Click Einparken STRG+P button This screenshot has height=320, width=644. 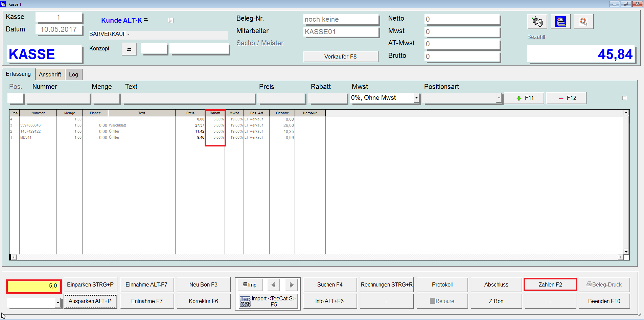[90, 285]
